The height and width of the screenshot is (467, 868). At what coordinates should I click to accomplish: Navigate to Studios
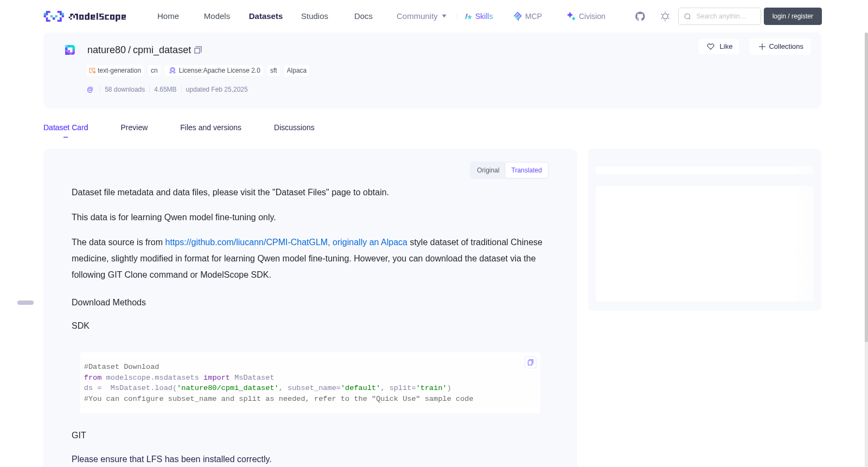coord(315,16)
